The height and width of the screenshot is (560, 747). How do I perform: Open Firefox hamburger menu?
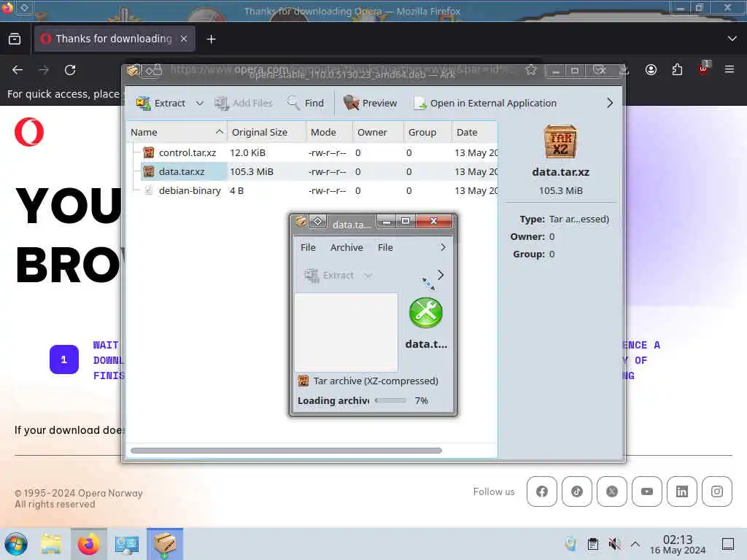pyautogui.click(x=729, y=70)
